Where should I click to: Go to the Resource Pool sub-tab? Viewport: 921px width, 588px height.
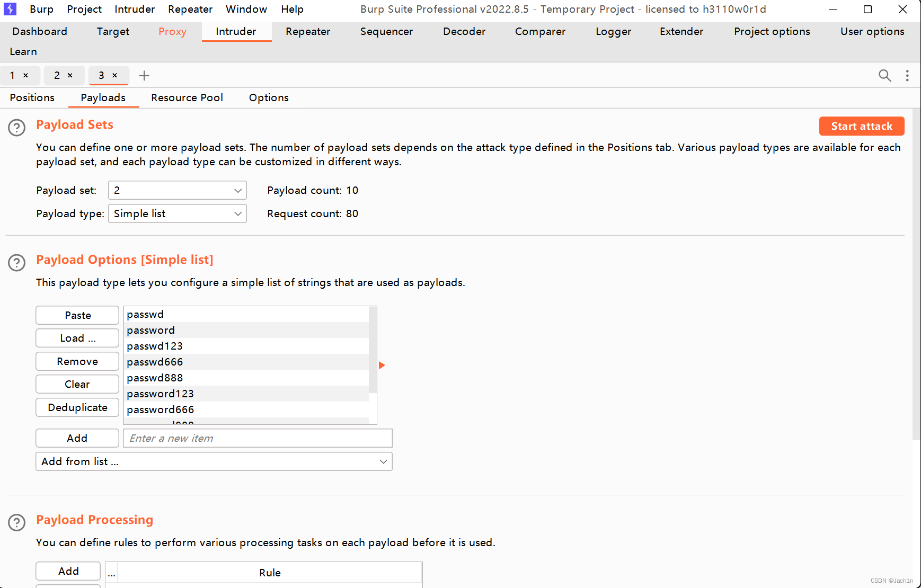[x=187, y=97]
